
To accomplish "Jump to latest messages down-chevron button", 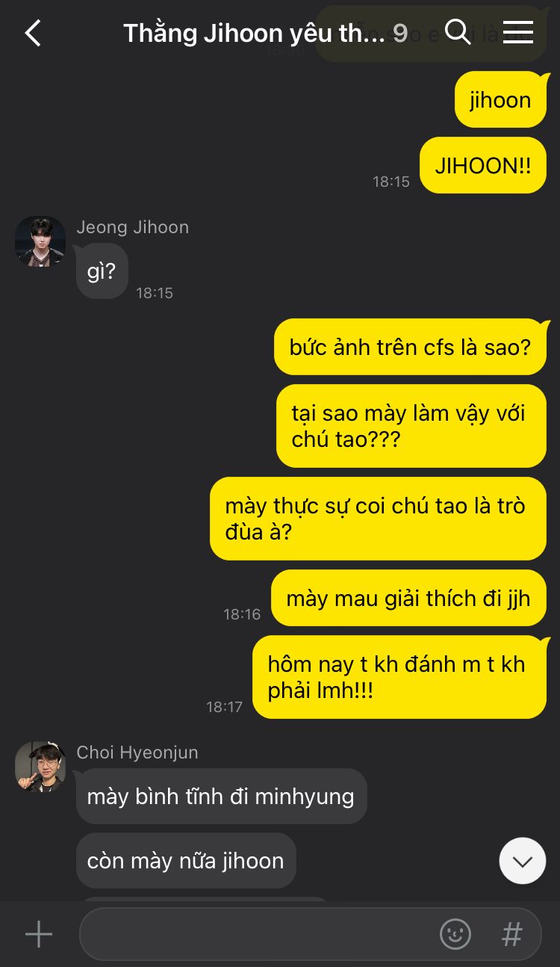I will 523,861.
